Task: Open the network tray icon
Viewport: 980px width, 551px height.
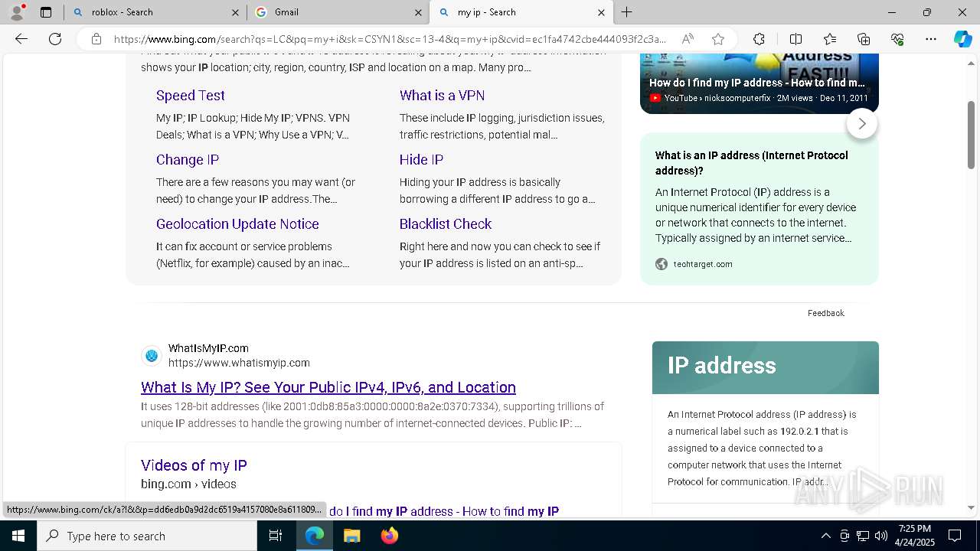Action: (x=863, y=536)
